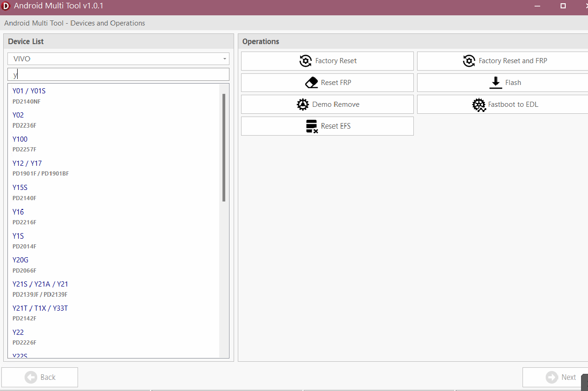
Task: Maximize the Android Multi Tool window
Action: (563, 6)
